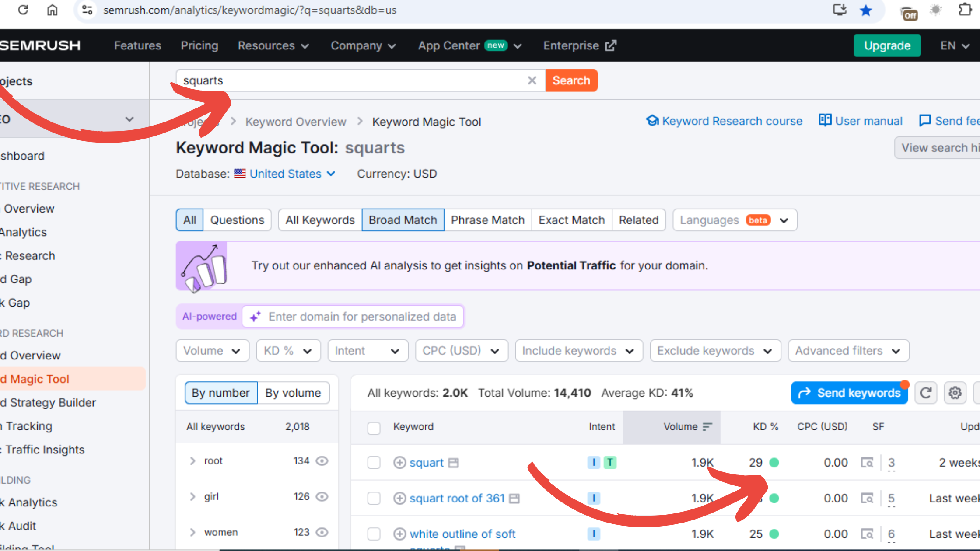The height and width of the screenshot is (551, 980).
Task: Select Phrase Match tab
Action: pyautogui.click(x=488, y=220)
